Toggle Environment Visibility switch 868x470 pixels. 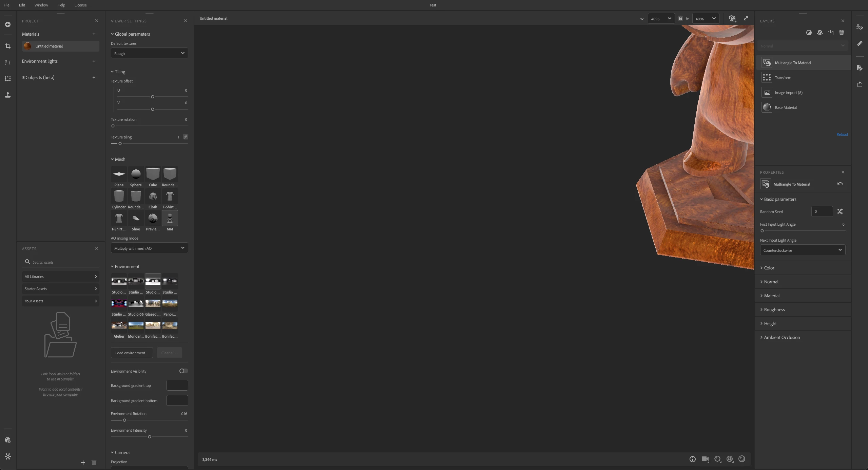coord(184,371)
